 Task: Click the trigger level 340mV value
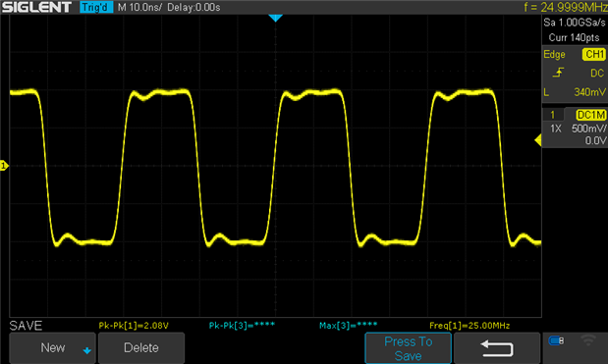(x=589, y=92)
